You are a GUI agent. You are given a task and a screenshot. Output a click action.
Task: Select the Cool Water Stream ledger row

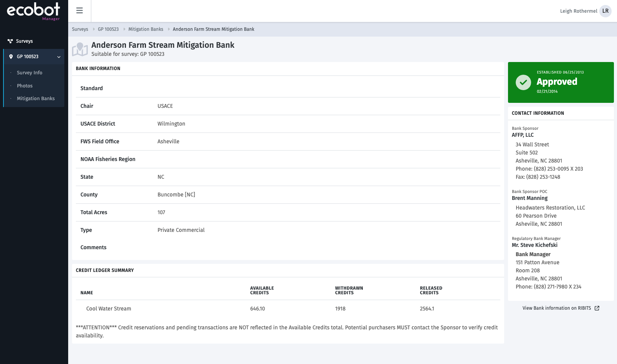click(x=108, y=309)
